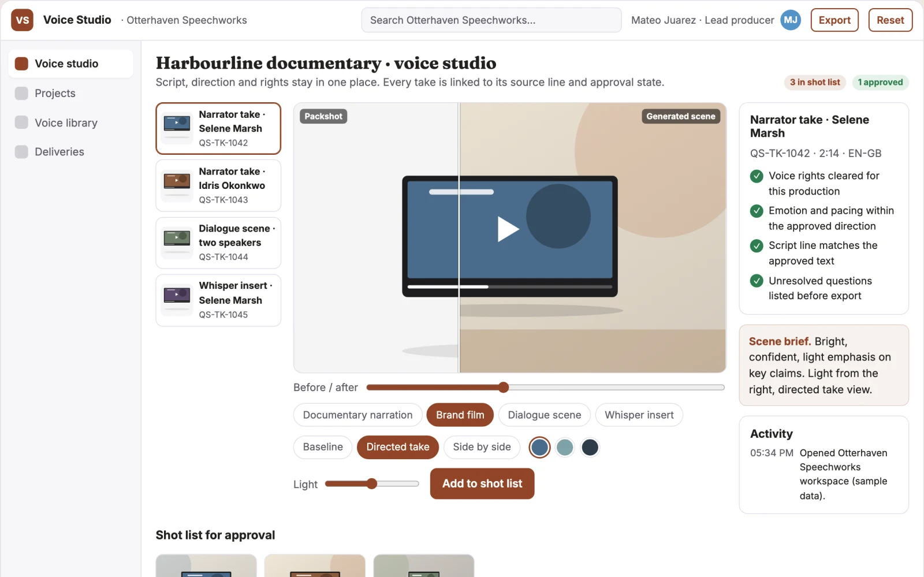Image resolution: width=924 pixels, height=577 pixels.
Task: Select Dialogue scene two speakers card
Action: tap(218, 243)
